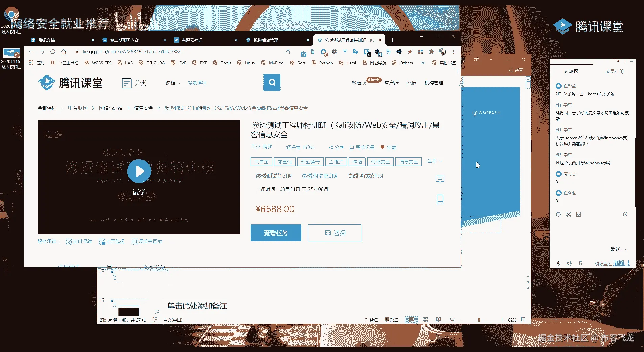The width and height of the screenshot is (644, 352).
Task: Open the send options arrow beside 发送
Action: 626,249
